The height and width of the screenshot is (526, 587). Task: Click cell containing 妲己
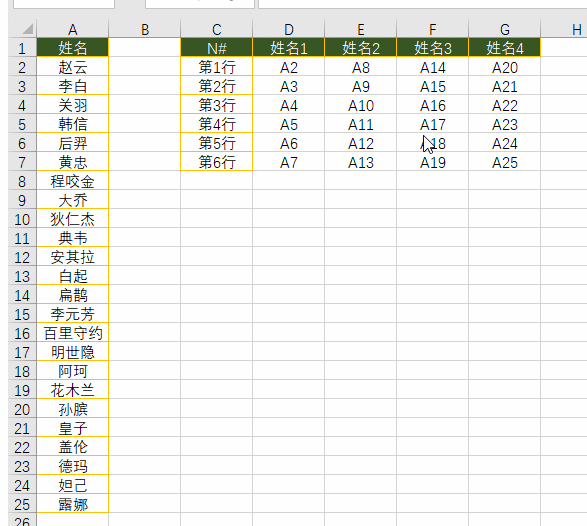click(73, 485)
